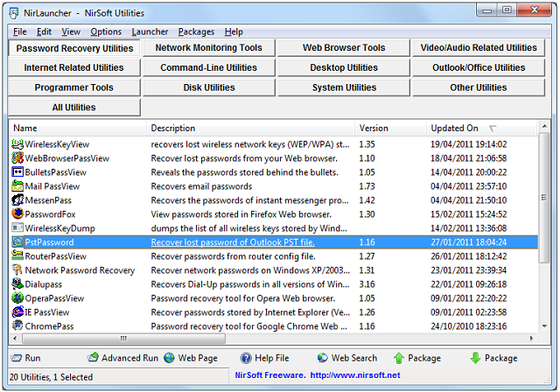The height and width of the screenshot is (392, 560).
Task: Click the '19/04/2011 19:14:02' date cell
Action: 469,144
